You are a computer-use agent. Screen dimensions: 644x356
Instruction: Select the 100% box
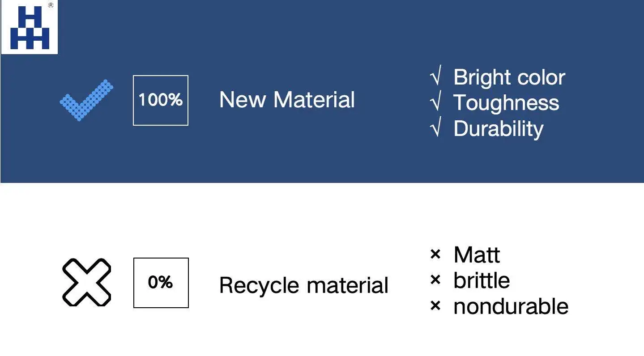pos(161,100)
